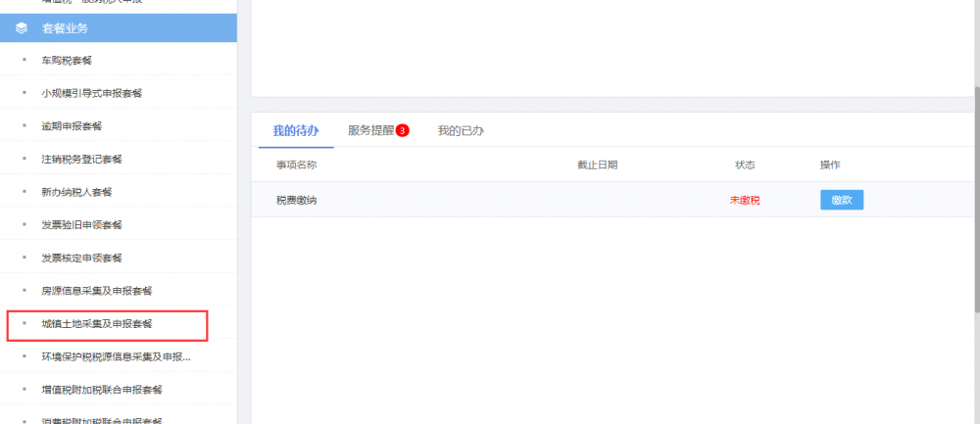Open the 服务提醒 tab
Viewport: 980px width, 424px height.
click(x=370, y=130)
